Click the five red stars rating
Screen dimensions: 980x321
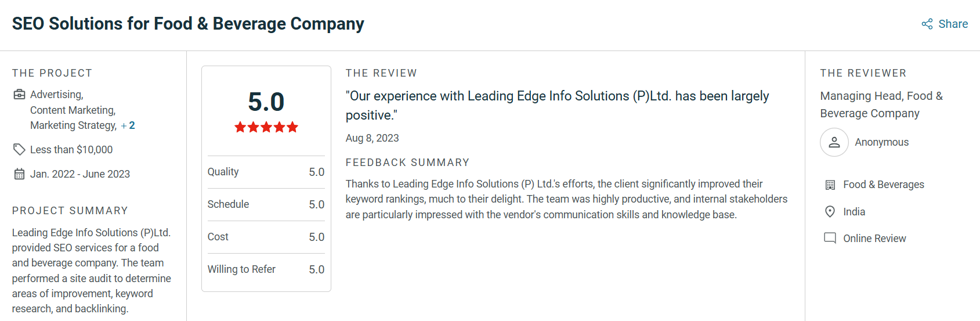(266, 127)
